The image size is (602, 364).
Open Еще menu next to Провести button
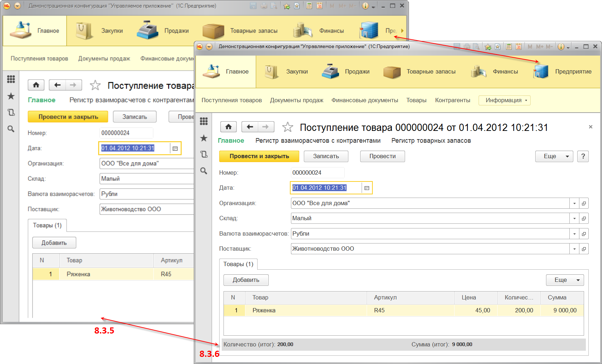tap(554, 156)
